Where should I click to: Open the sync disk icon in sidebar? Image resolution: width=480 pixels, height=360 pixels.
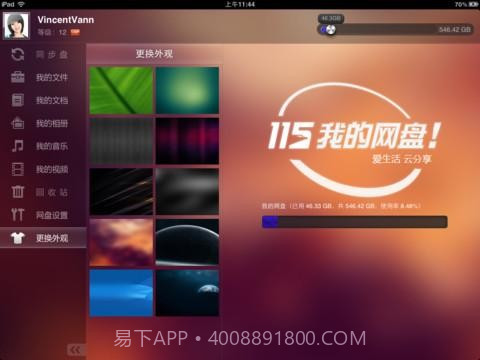click(x=17, y=54)
